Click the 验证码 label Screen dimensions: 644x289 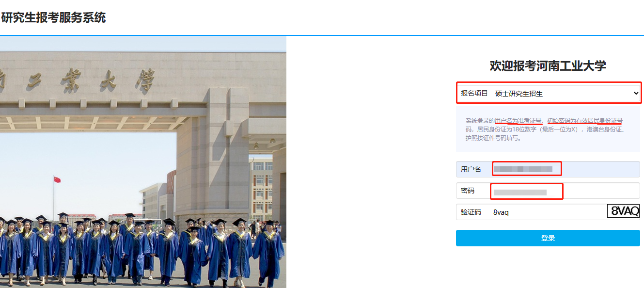(x=471, y=212)
